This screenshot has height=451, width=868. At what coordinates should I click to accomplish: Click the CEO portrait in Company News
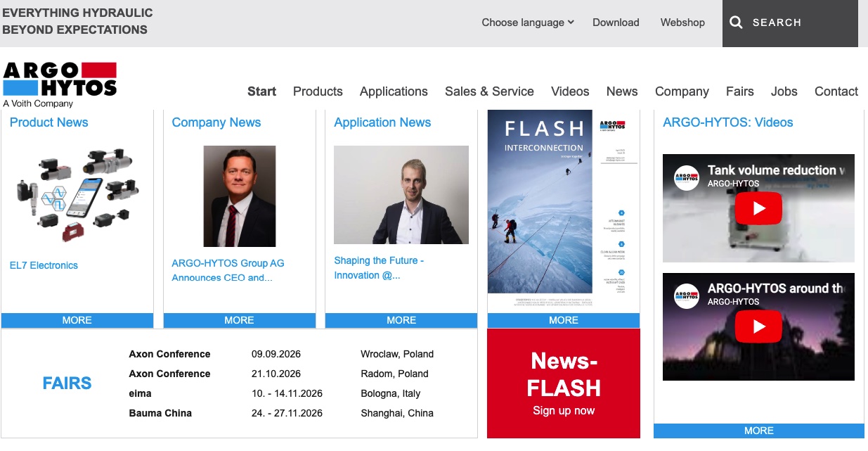tap(240, 196)
